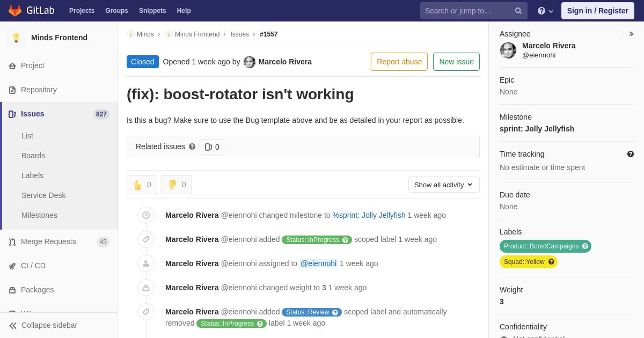The height and width of the screenshot is (338, 644).
Task: Click the search magnifier icon
Action: point(518,11)
